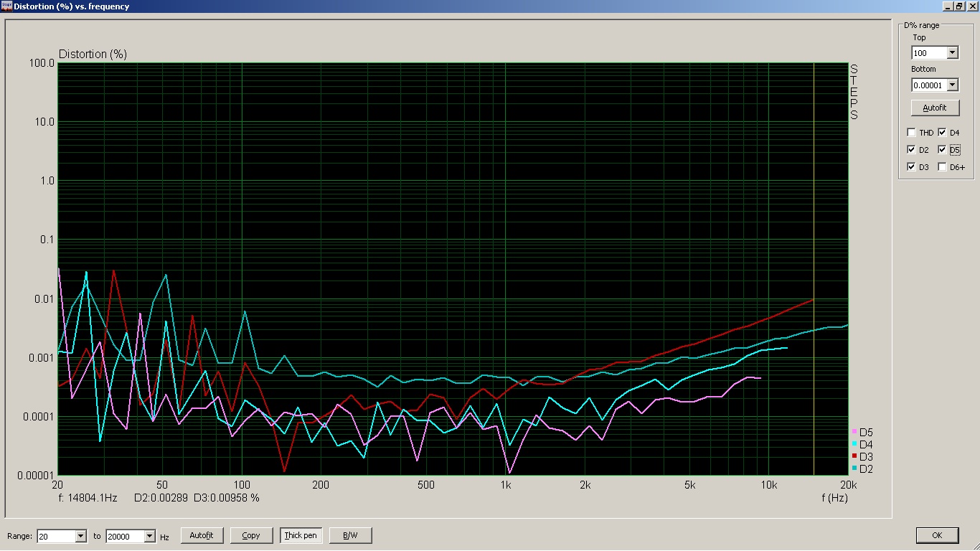Open the Range start frequency dropdown
This screenshot has height=551, width=980.
pyautogui.click(x=80, y=536)
